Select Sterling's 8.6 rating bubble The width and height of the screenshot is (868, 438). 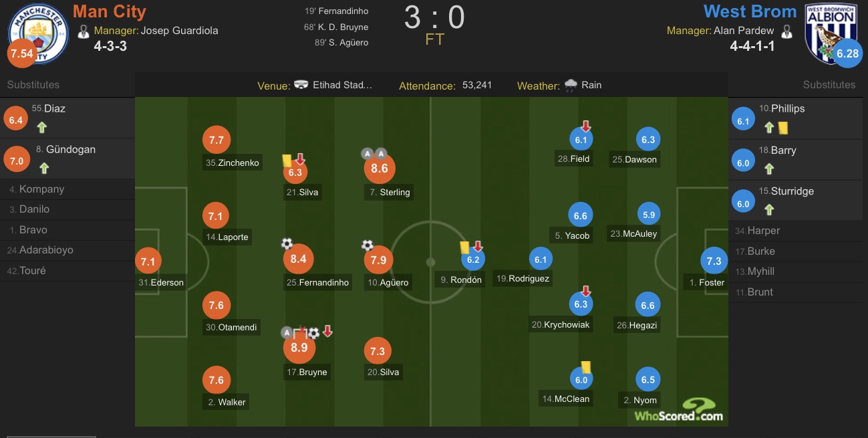[x=379, y=169]
